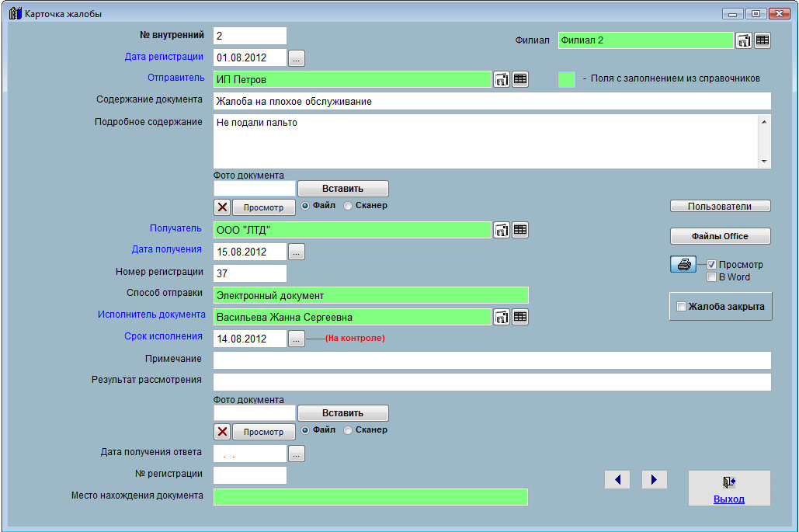The width and height of the screenshot is (799, 532).
Task: Click the Срок исполнения date 14.08.2012
Action: pos(250,339)
